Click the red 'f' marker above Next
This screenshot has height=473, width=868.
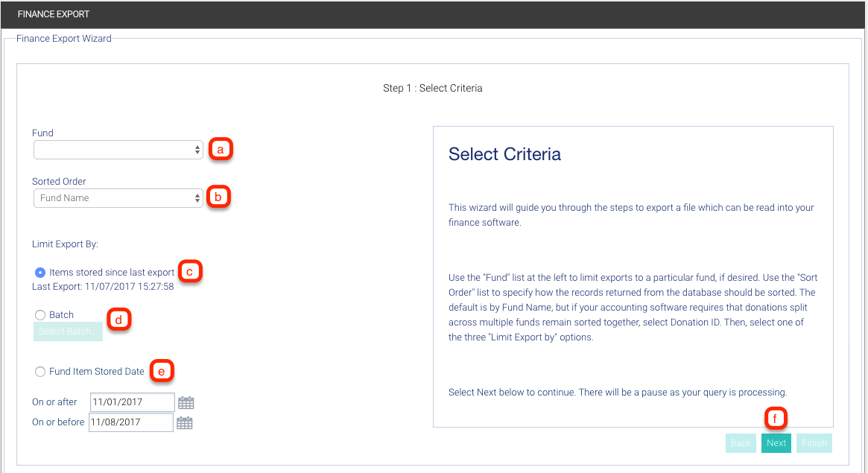point(775,419)
